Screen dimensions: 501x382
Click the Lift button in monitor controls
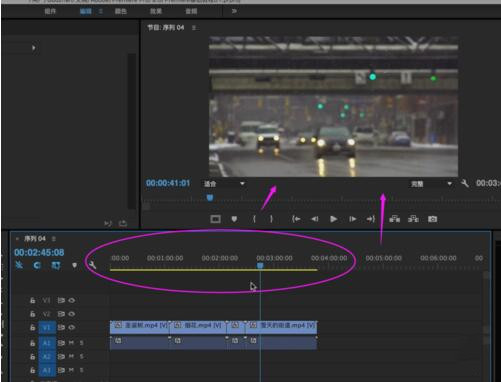click(395, 219)
